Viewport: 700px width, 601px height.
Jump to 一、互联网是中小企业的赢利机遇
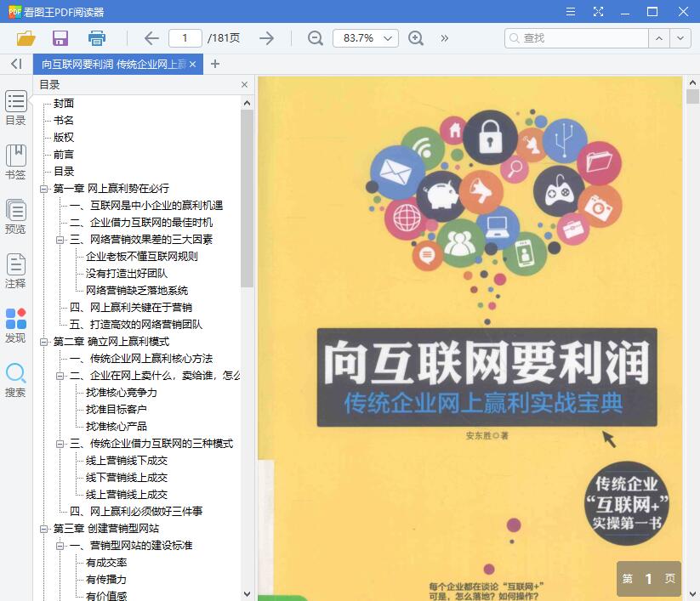(x=146, y=206)
